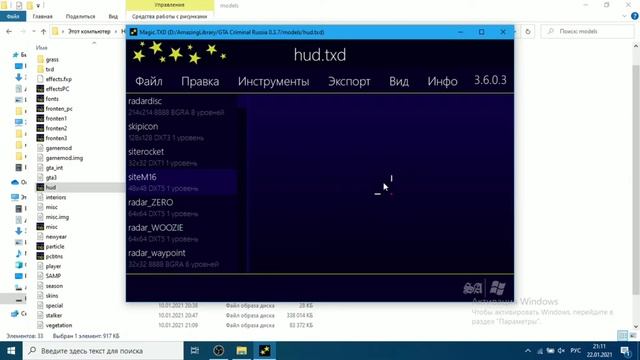Open Explorer ribbon help icon
The width and height of the screenshot is (640, 360).
point(635,16)
